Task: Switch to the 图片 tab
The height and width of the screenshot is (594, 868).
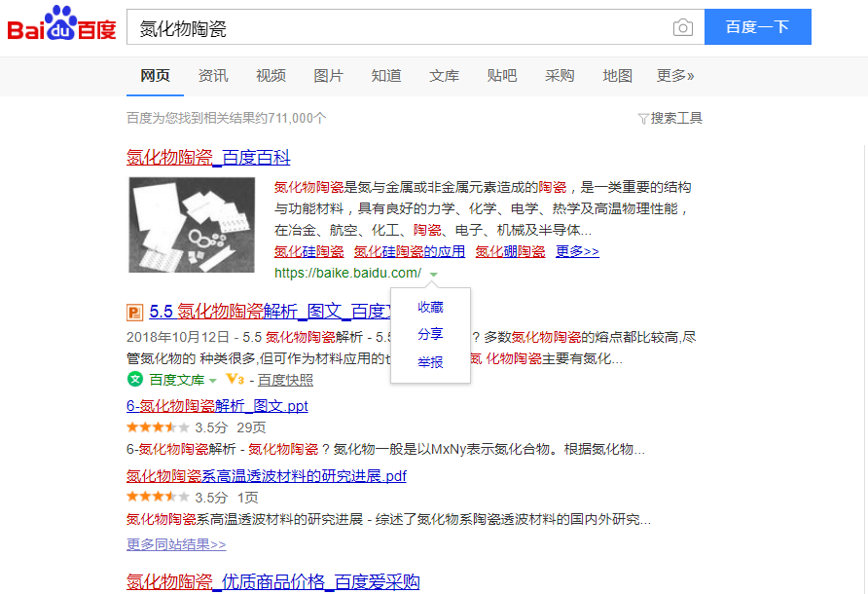Action: tap(328, 76)
